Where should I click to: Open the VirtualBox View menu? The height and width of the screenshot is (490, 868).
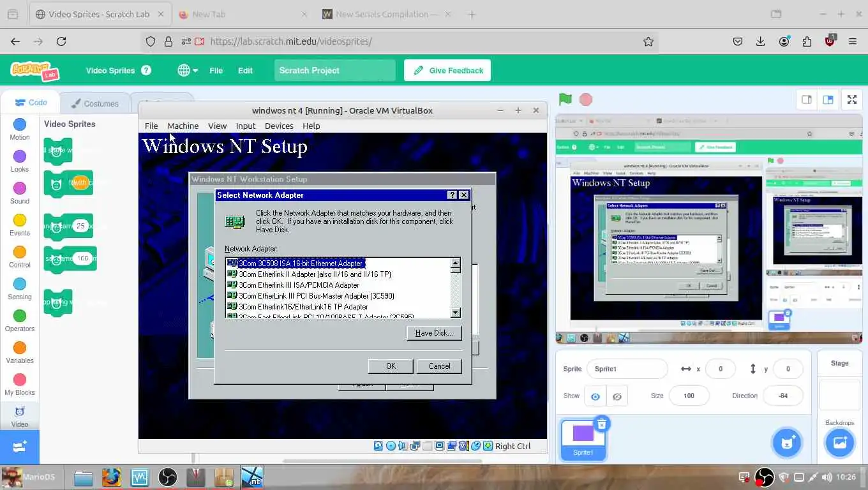217,126
